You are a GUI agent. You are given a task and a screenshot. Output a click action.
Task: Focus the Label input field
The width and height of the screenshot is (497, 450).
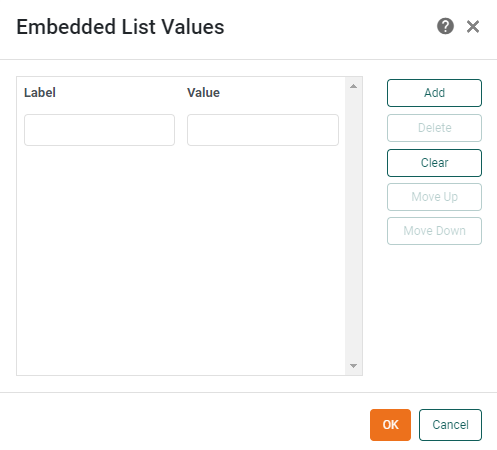click(x=99, y=130)
